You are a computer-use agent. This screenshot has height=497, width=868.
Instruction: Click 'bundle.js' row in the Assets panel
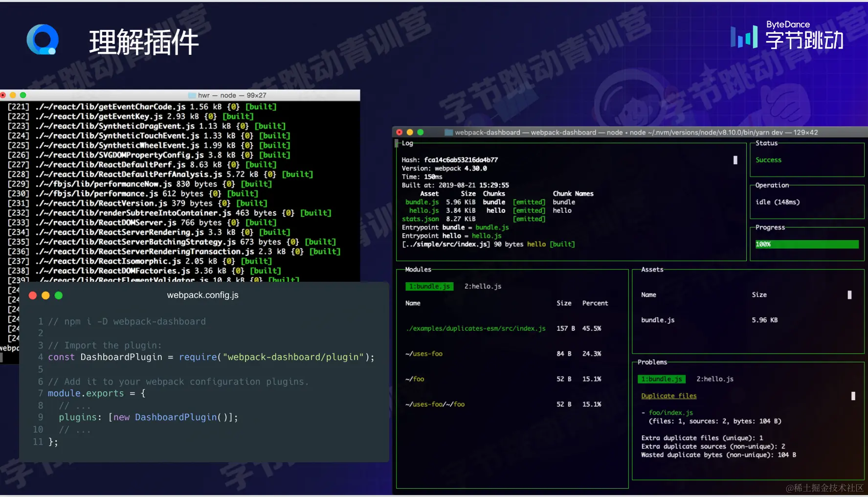(709, 320)
